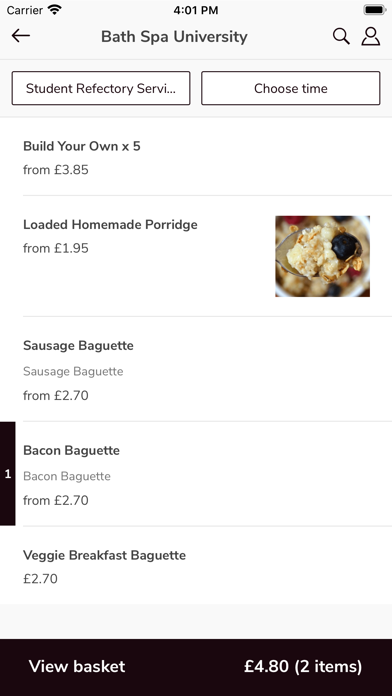Tap the £4.80 (2 items) basket total
Image resolution: width=392 pixels, height=696 pixels.
point(303,667)
